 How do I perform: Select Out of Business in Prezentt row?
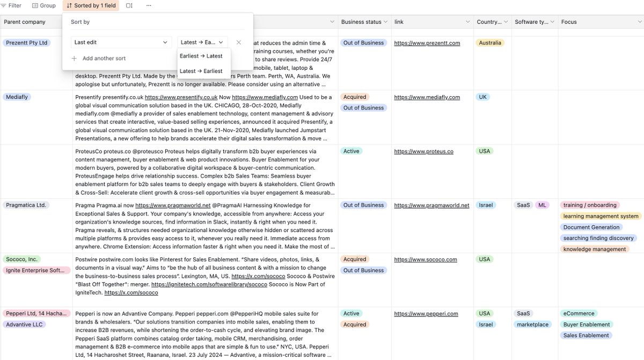(363, 43)
